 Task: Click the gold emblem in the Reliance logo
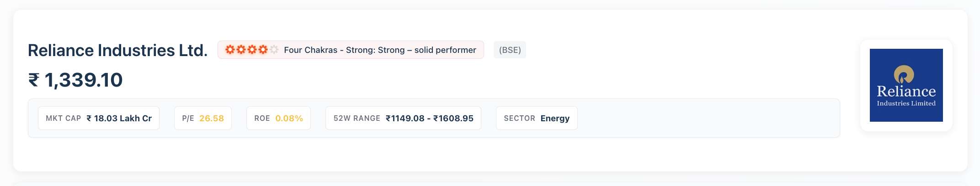[x=904, y=74]
